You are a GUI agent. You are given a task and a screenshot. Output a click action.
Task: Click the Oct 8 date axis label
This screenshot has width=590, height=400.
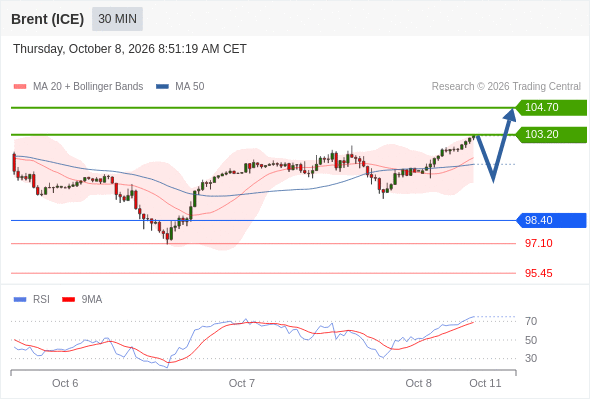(418, 383)
